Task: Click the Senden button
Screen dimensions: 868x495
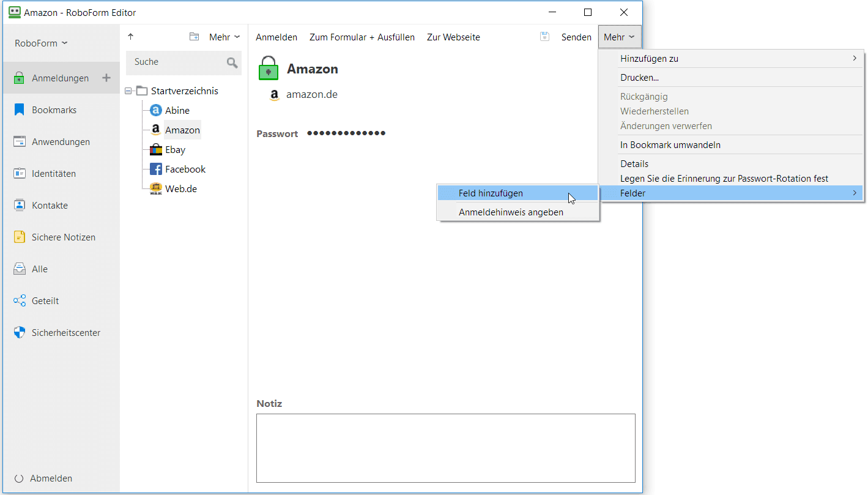Action: pyautogui.click(x=576, y=37)
